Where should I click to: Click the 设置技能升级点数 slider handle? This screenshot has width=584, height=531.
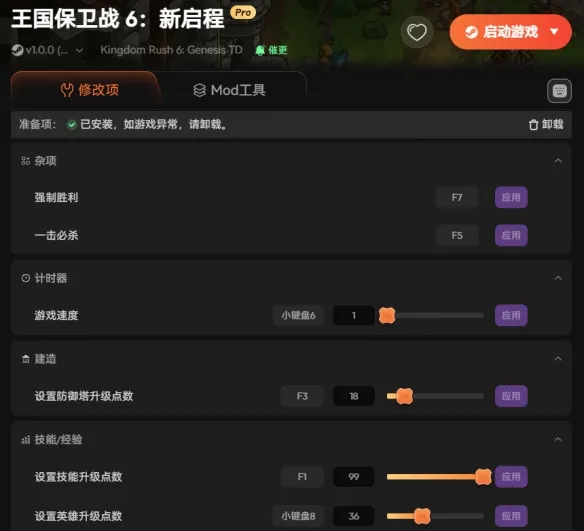[483, 477]
